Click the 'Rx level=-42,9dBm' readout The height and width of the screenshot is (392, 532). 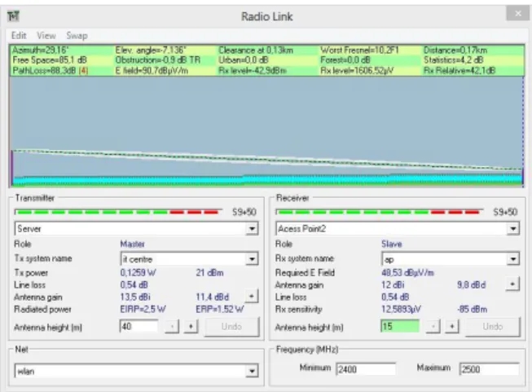(253, 71)
